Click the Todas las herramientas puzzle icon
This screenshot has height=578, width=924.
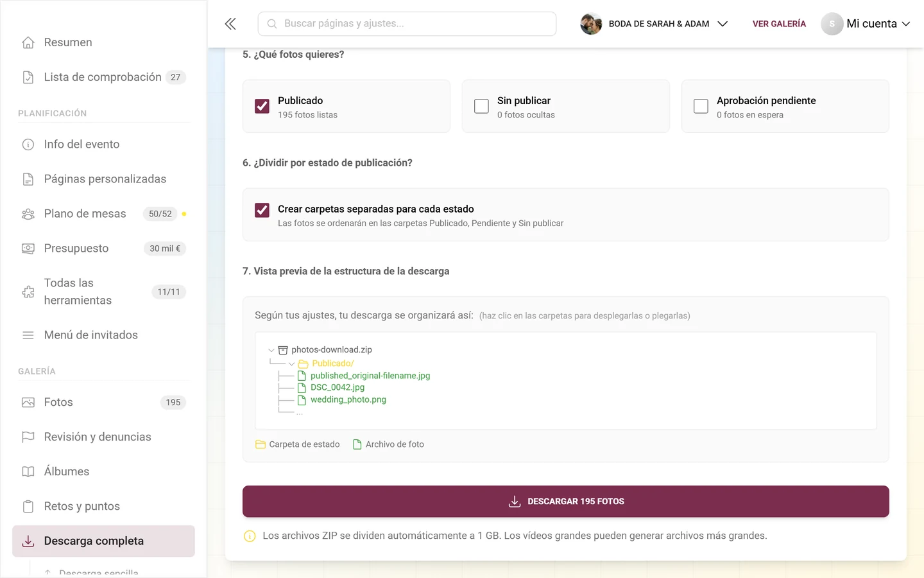click(28, 292)
